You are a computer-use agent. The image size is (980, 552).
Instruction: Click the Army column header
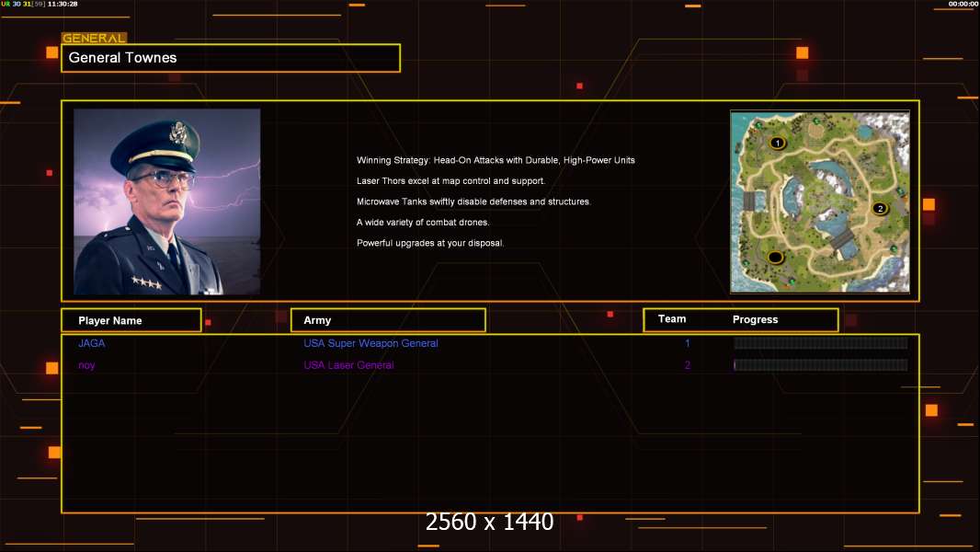(x=387, y=320)
